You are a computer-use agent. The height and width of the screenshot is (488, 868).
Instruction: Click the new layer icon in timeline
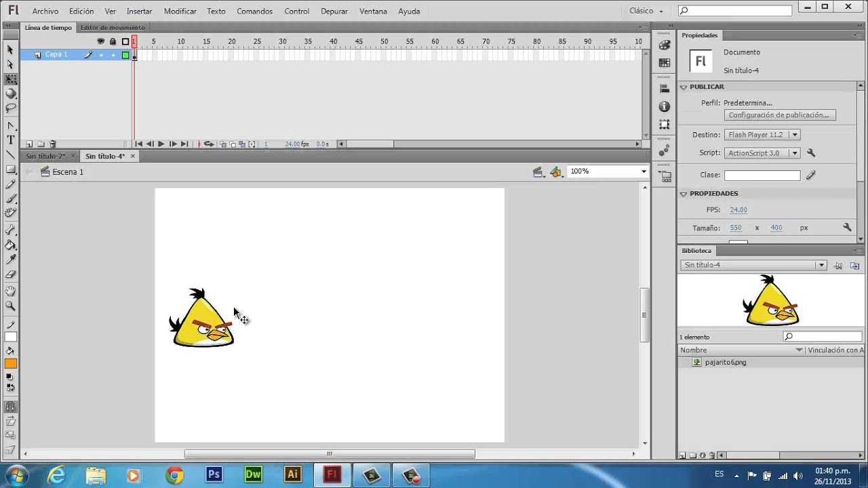click(29, 144)
